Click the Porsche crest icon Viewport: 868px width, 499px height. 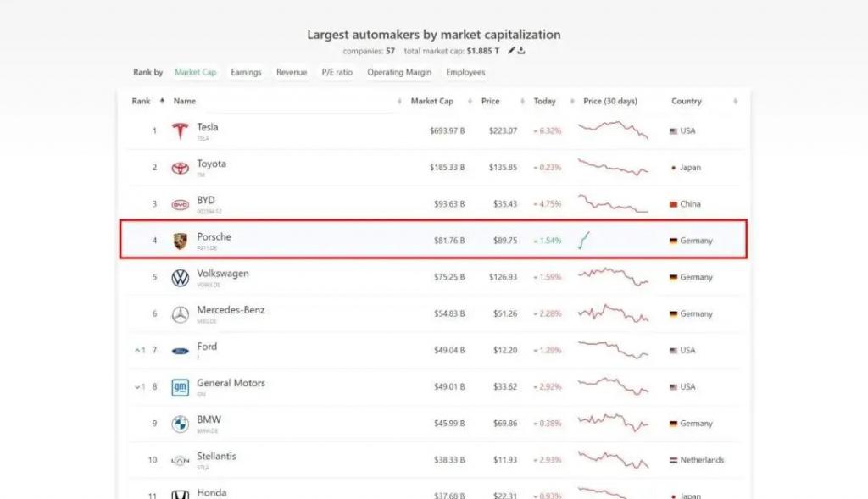pos(180,241)
